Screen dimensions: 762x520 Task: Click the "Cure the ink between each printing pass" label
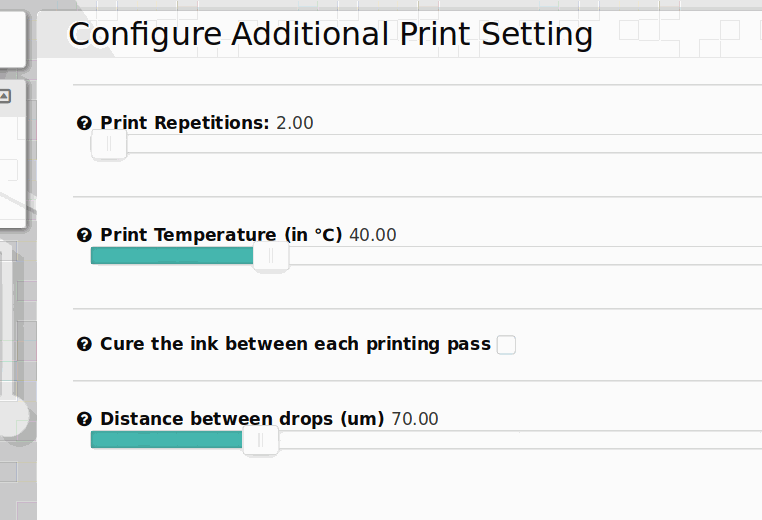point(295,345)
